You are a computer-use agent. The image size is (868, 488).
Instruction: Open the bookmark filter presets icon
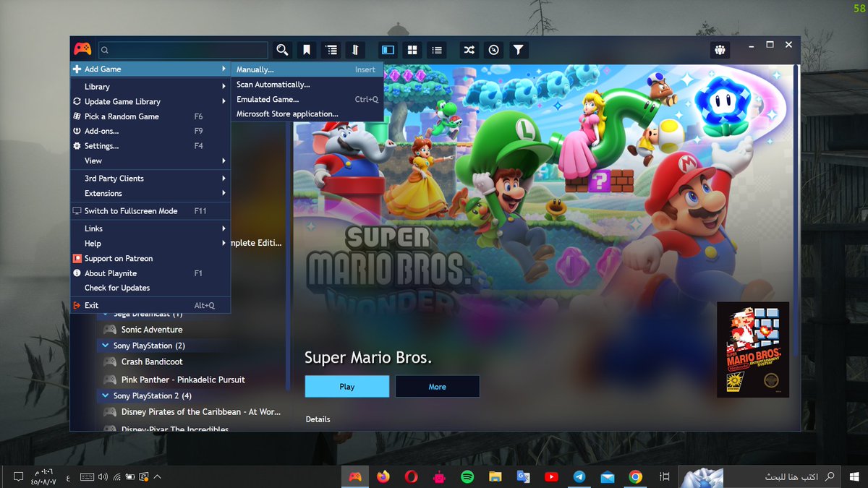(307, 50)
